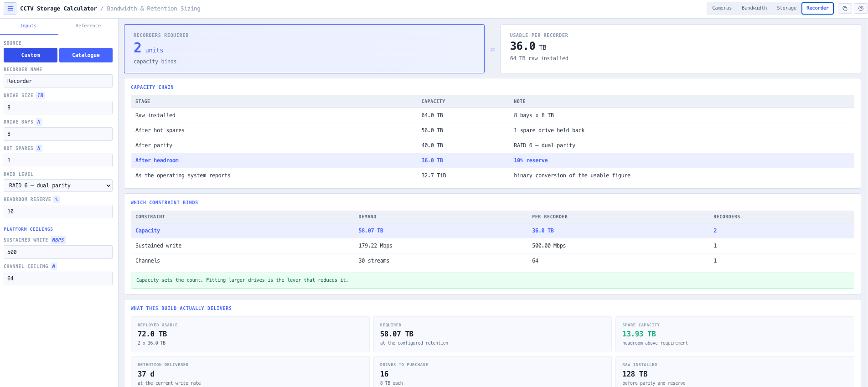Viewport: 868px width, 387px height.
Task: Click the Drives To Purchase 16 card
Action: pyautogui.click(x=492, y=372)
